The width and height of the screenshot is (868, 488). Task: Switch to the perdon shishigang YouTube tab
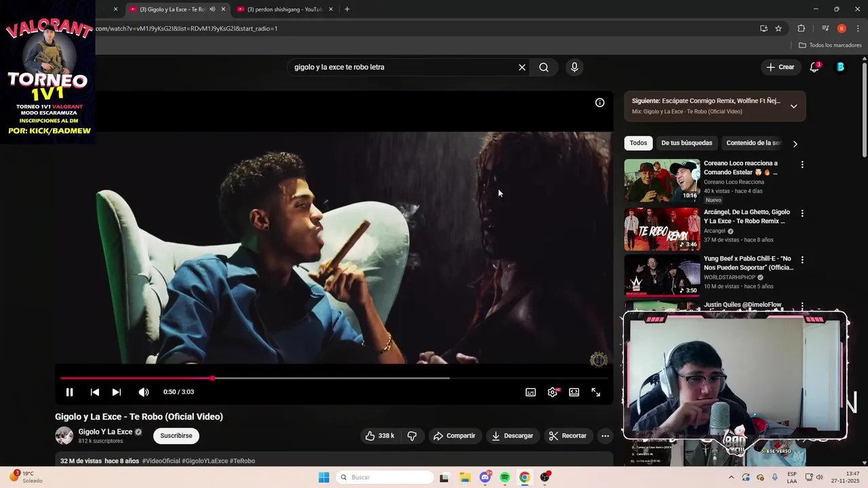[285, 9]
